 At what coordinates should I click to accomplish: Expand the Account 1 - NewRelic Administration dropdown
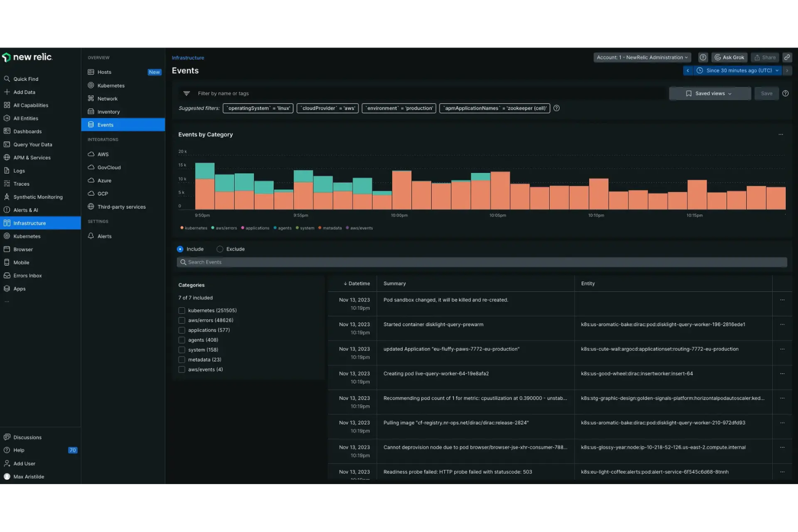pyautogui.click(x=642, y=57)
